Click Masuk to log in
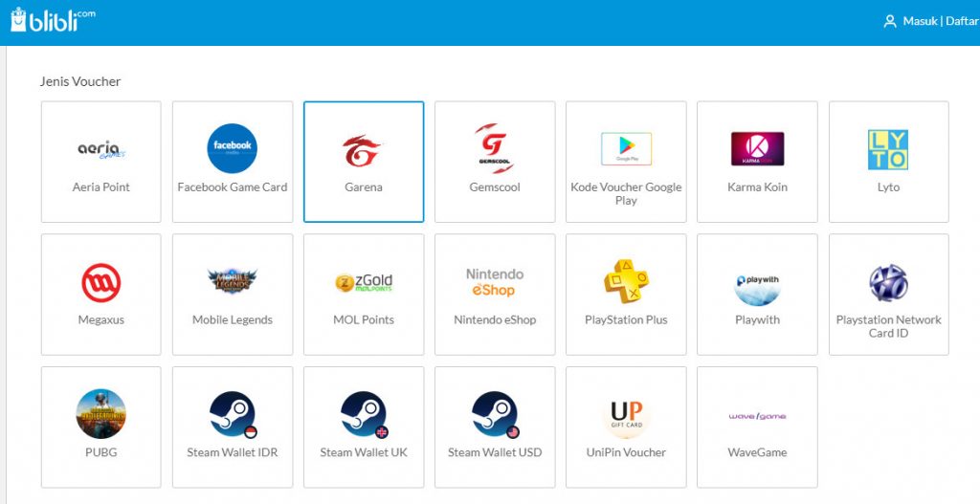980x504 pixels. coord(920,21)
